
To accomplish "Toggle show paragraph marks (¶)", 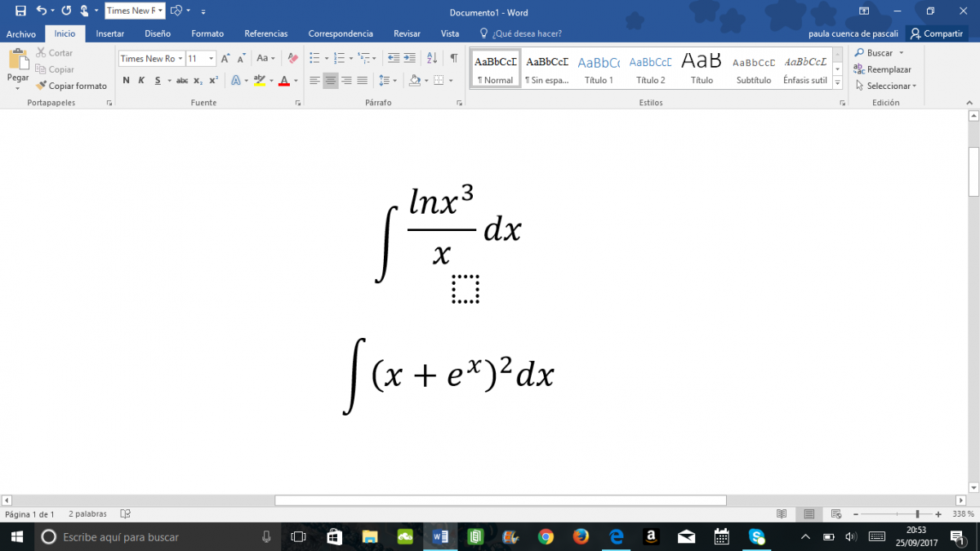I will click(454, 59).
